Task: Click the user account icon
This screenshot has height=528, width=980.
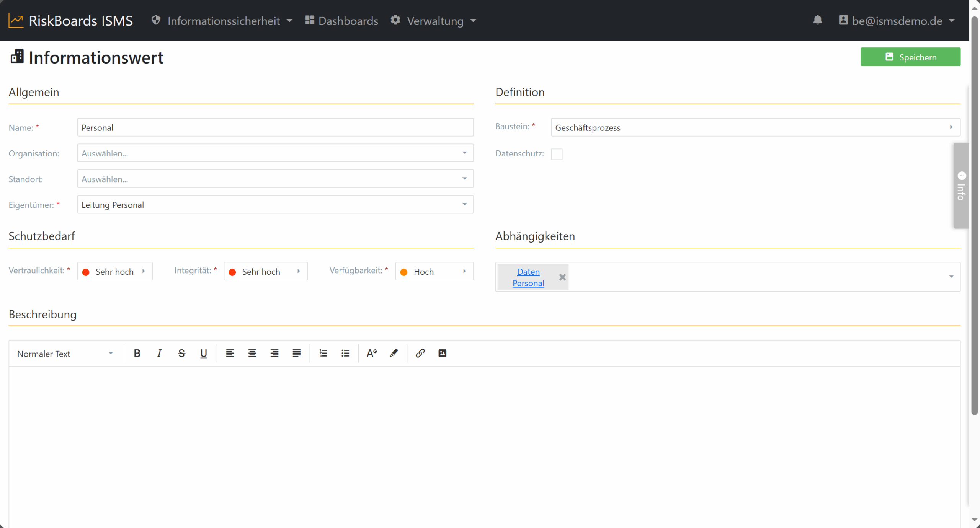Action: (x=843, y=20)
